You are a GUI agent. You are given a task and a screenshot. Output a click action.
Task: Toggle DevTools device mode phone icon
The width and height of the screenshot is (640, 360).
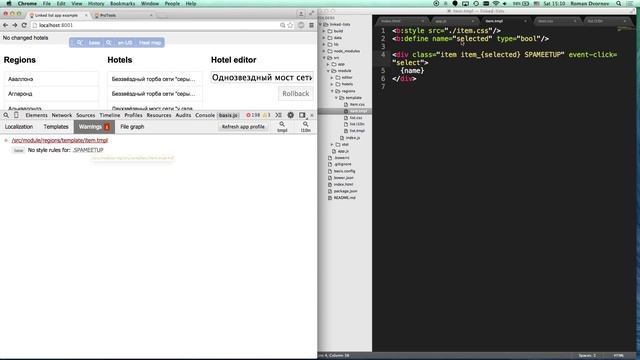click(x=16, y=116)
